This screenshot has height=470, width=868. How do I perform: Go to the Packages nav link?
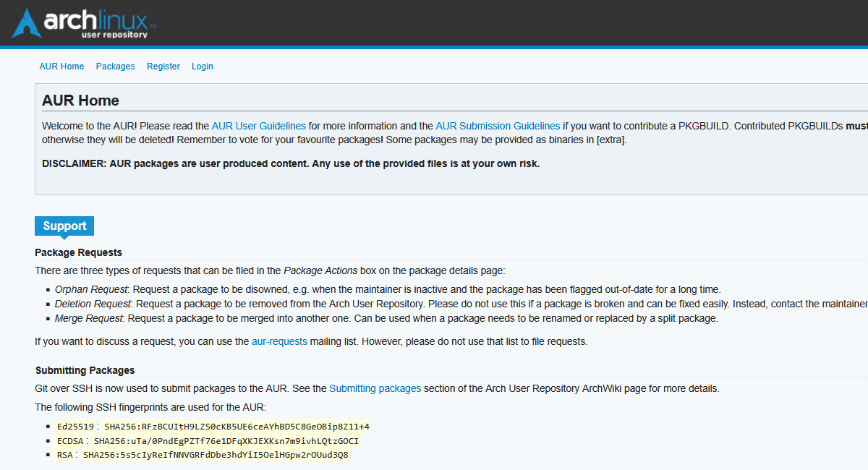pos(115,67)
